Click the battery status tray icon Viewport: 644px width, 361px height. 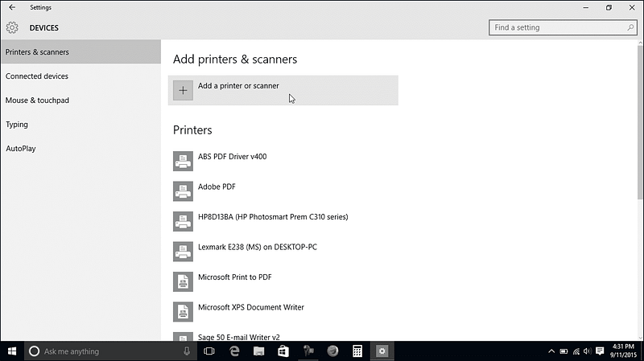coord(564,351)
